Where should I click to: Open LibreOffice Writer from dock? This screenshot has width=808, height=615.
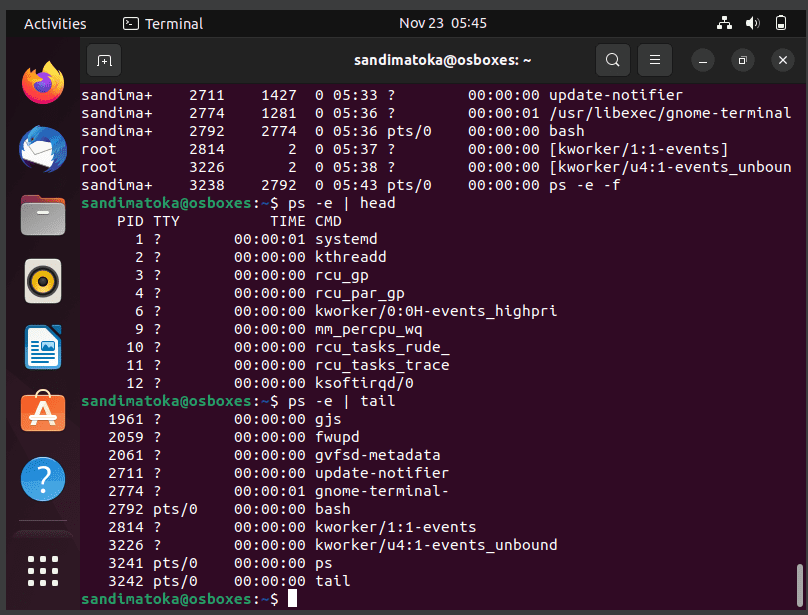43,347
